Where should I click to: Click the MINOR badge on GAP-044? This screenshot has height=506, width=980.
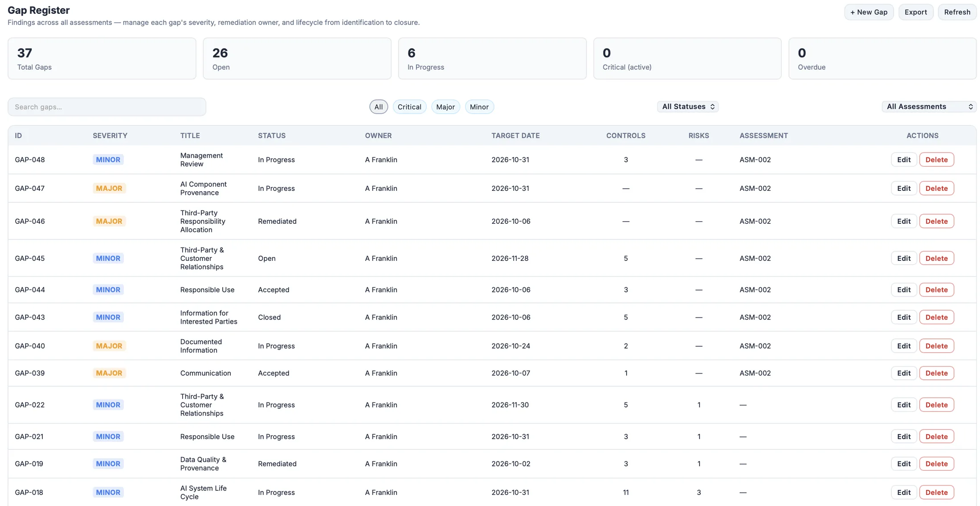[108, 290]
